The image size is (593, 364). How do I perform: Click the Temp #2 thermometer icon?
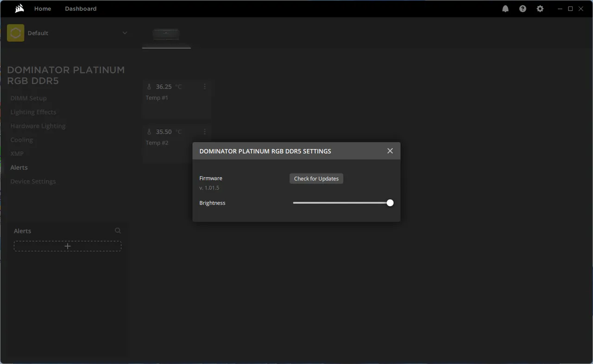pyautogui.click(x=149, y=132)
